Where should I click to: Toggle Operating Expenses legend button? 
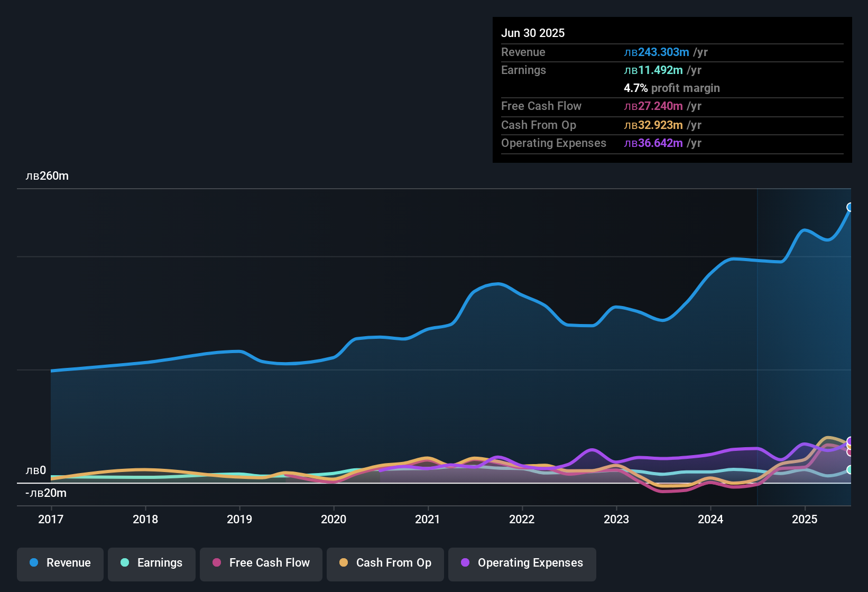(x=522, y=563)
